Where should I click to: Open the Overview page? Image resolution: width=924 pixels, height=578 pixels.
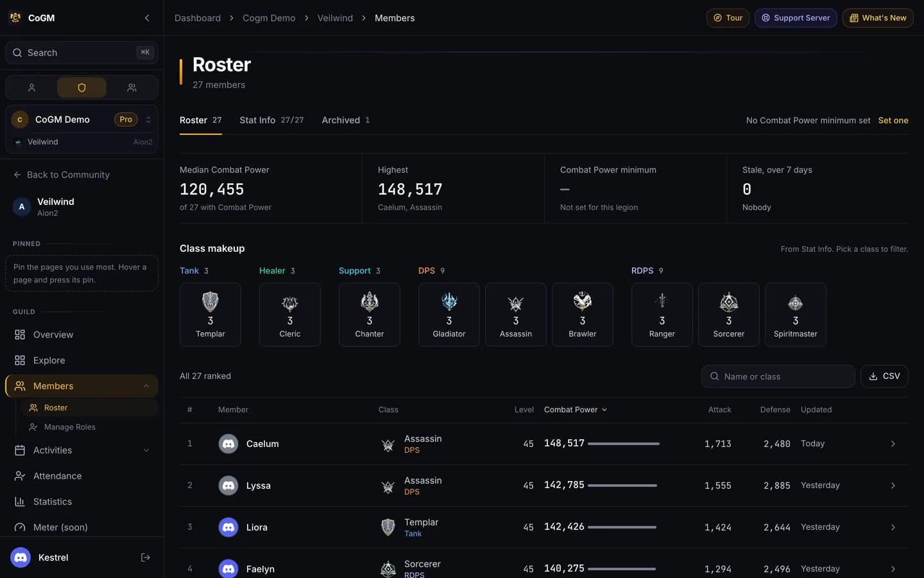81,335
